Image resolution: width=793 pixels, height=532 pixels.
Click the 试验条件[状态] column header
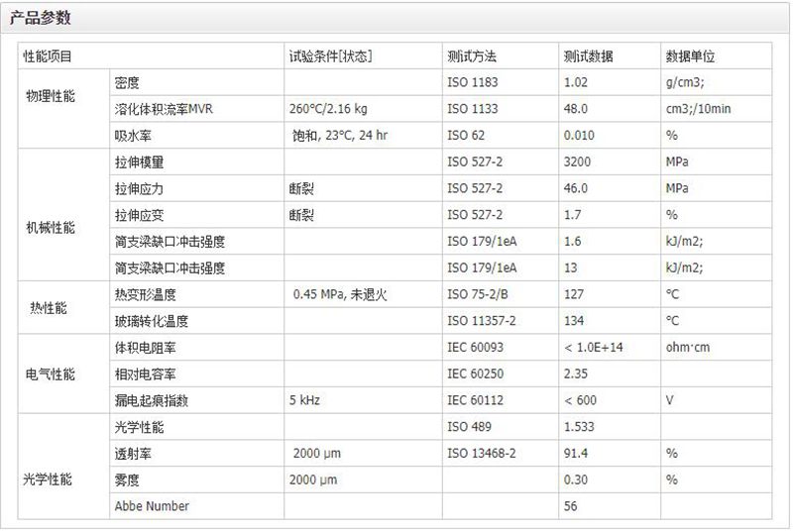330,55
